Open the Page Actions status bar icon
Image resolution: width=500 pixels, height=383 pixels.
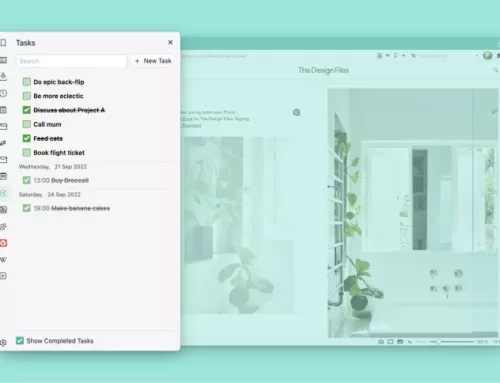point(410,342)
